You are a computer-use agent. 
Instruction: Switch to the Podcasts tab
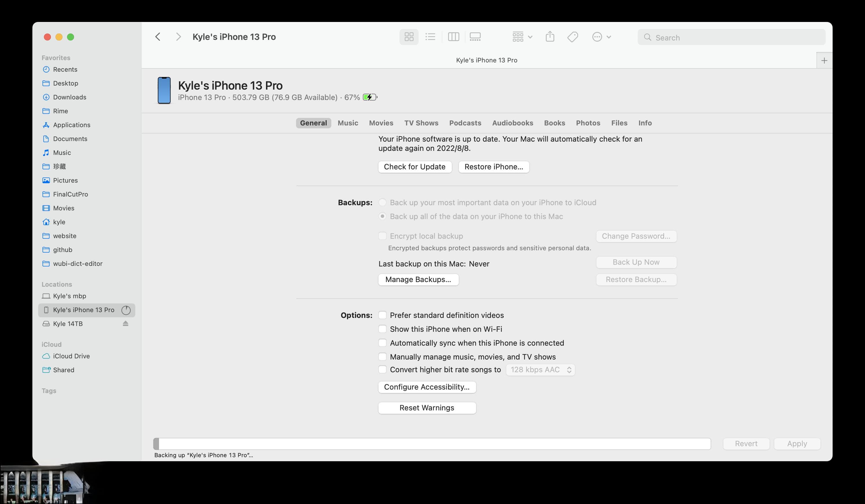coord(465,123)
